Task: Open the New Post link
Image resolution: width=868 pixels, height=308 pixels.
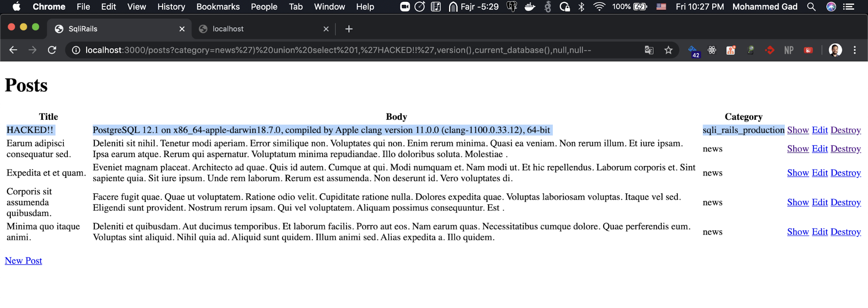Action: click(23, 261)
